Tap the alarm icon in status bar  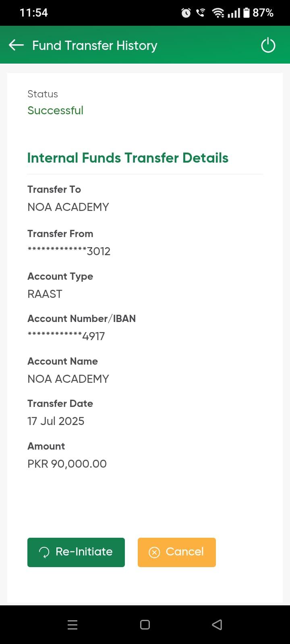click(x=186, y=13)
